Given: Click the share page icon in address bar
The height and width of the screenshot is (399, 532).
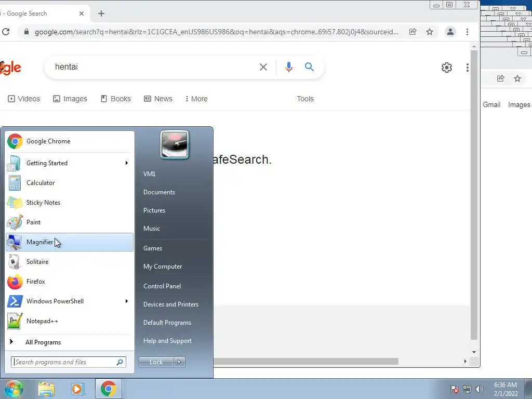Looking at the screenshot, I should coord(413,32).
